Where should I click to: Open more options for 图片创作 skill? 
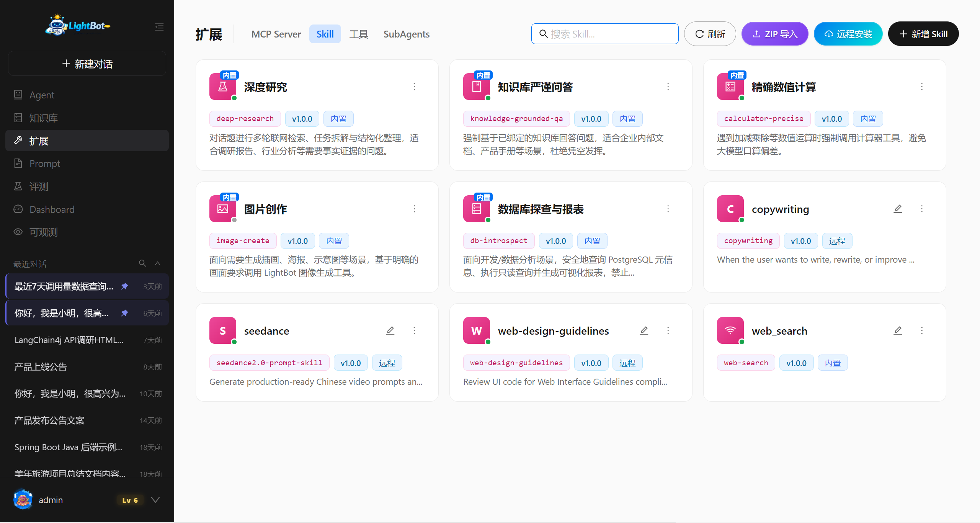[x=414, y=209]
